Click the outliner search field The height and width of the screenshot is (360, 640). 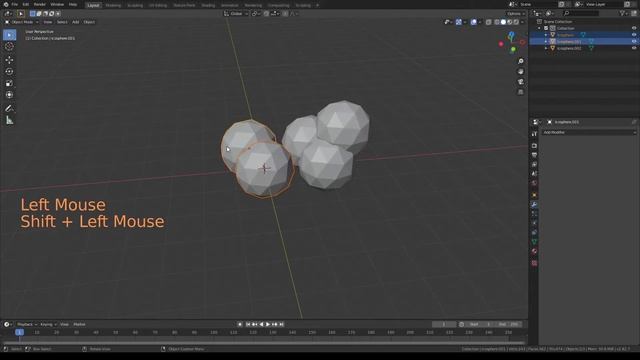tap(581, 13)
